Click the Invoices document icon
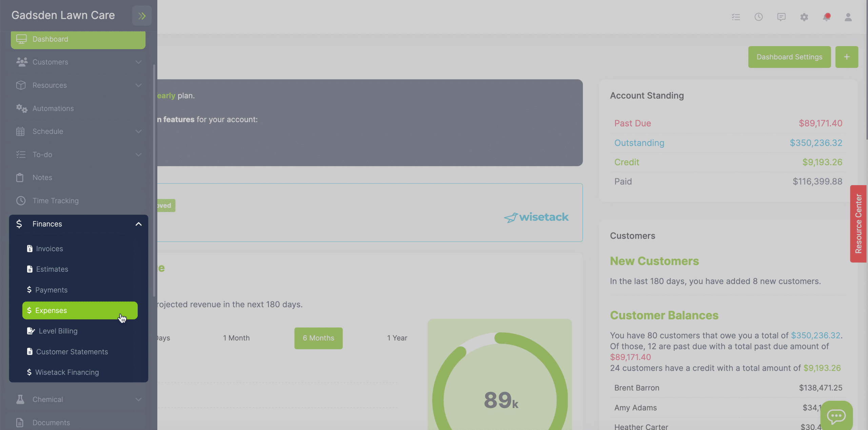Viewport: 868px width, 430px height. point(30,249)
